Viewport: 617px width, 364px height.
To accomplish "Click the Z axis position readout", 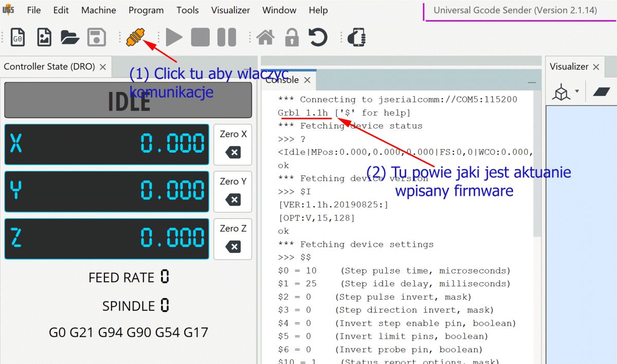I will [x=106, y=239].
